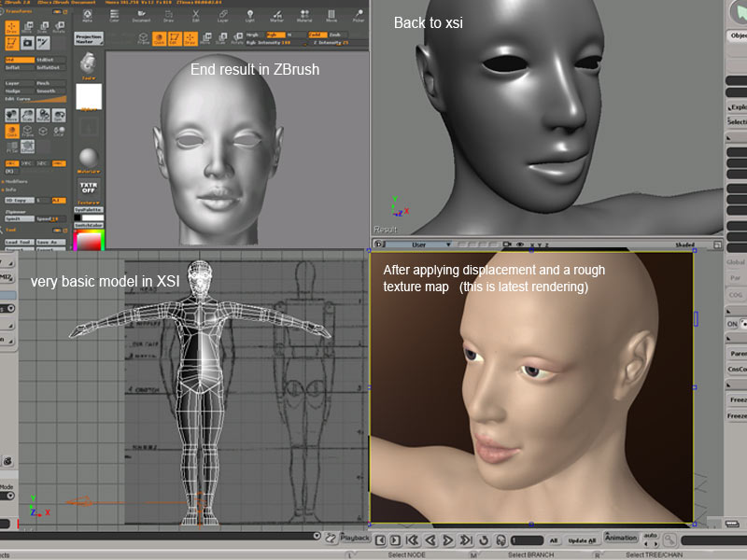The image size is (747, 560).
Task: Maximize the XSI User viewport
Action: coord(717,245)
